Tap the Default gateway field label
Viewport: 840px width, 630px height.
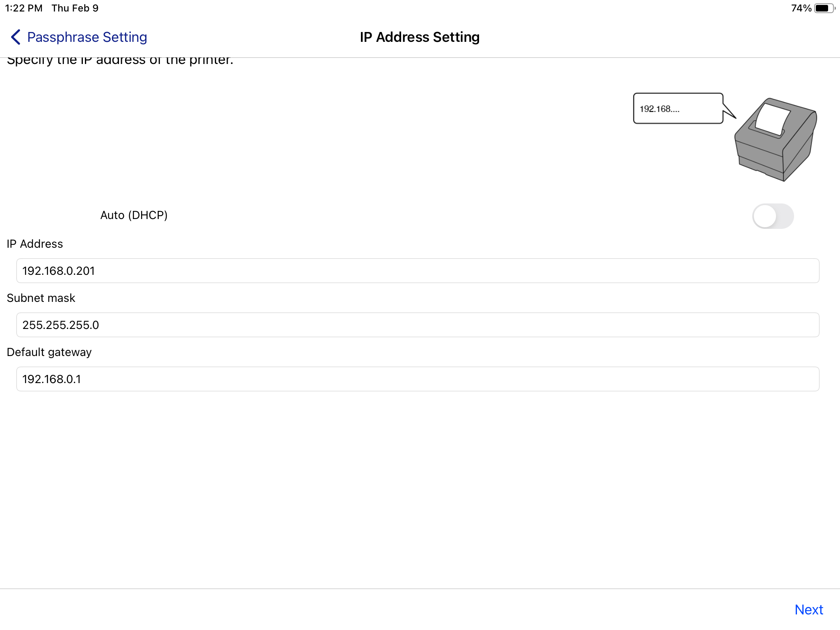click(x=49, y=352)
